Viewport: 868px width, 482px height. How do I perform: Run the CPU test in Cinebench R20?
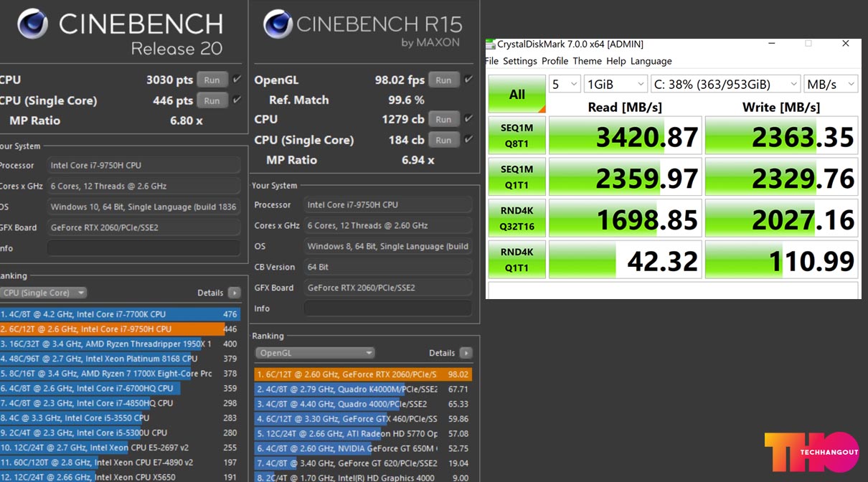[212, 80]
